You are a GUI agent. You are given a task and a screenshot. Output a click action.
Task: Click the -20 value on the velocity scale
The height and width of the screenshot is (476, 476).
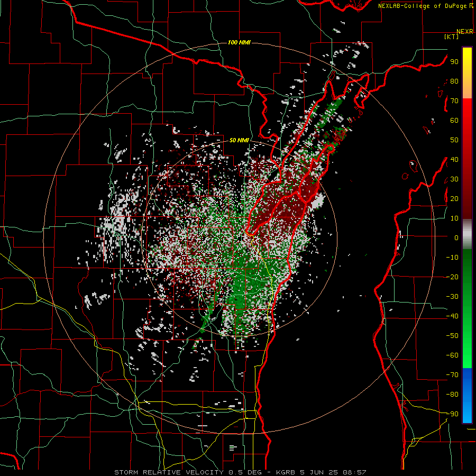452,277
